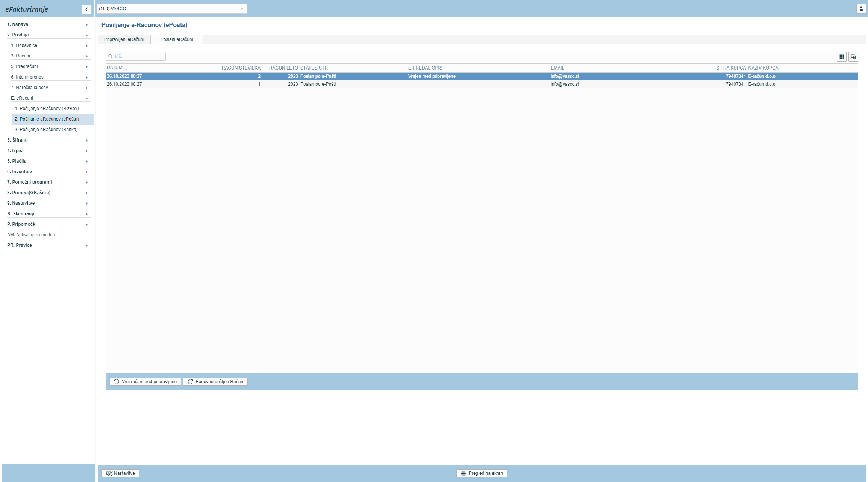Collapse the E. eRačuni submenu
The width and height of the screenshot is (868, 482).
[51, 98]
